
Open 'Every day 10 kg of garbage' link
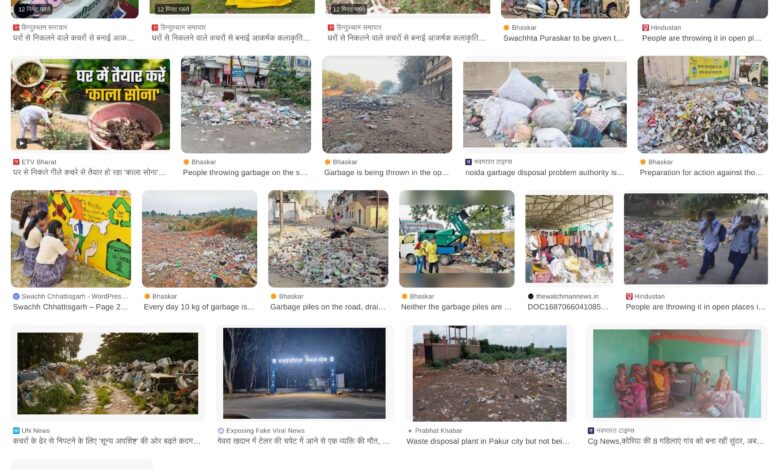(x=199, y=307)
